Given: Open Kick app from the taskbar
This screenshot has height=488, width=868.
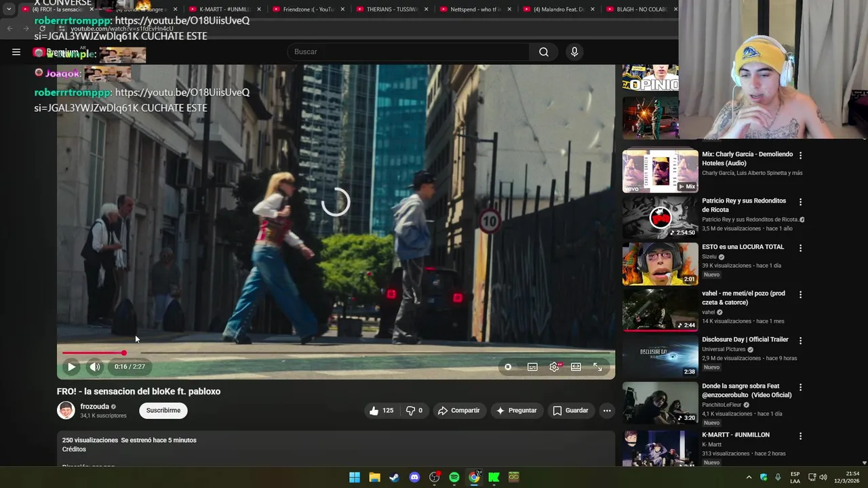Looking at the screenshot, I should (x=494, y=477).
